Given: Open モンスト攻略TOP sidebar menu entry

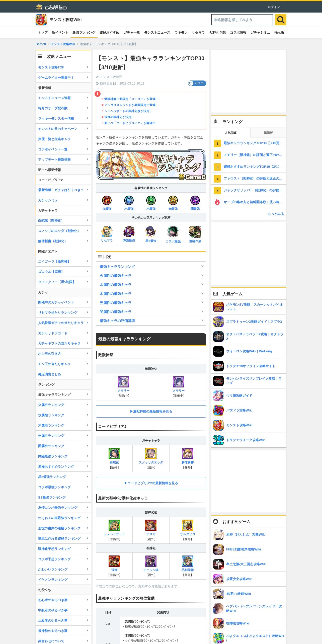Looking at the screenshot, I should click(x=63, y=67).
